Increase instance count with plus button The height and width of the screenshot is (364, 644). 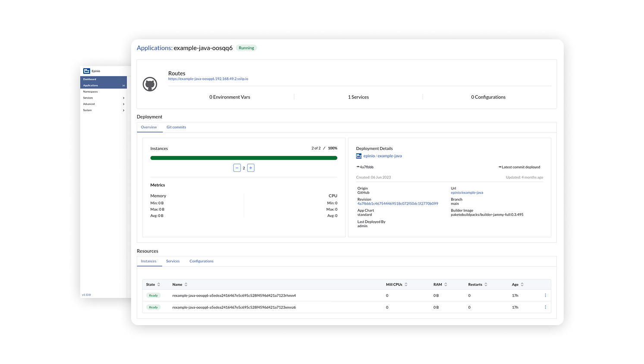click(x=251, y=168)
